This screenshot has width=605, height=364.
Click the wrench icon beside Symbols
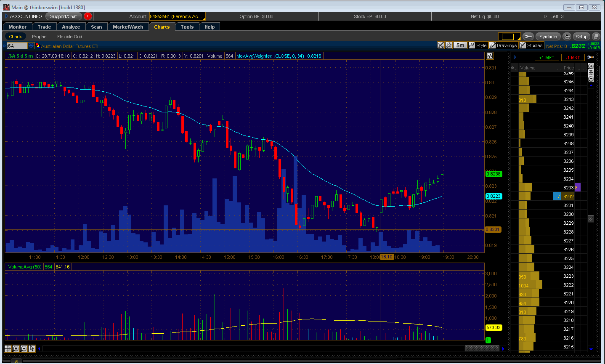[528, 37]
